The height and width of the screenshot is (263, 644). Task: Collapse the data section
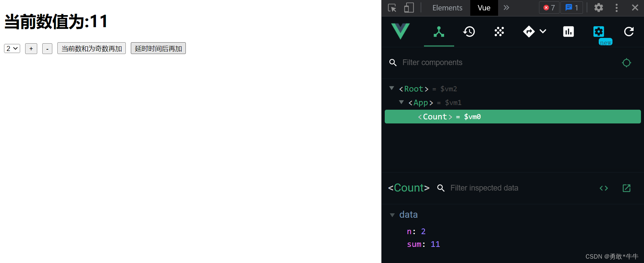392,215
